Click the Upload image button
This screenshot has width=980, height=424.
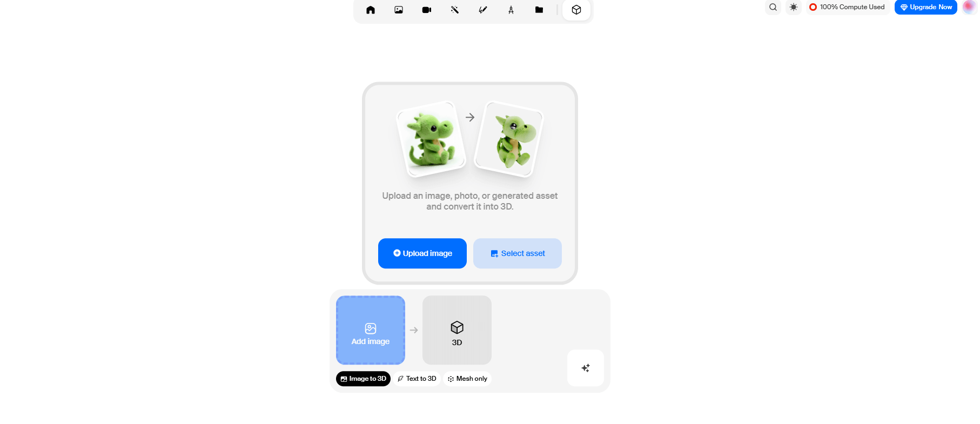pos(422,253)
